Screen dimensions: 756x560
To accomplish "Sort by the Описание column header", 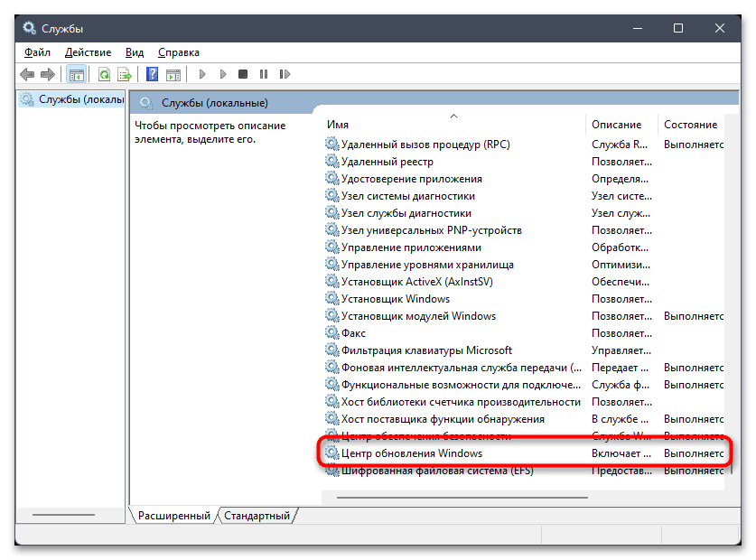I will (616, 125).
